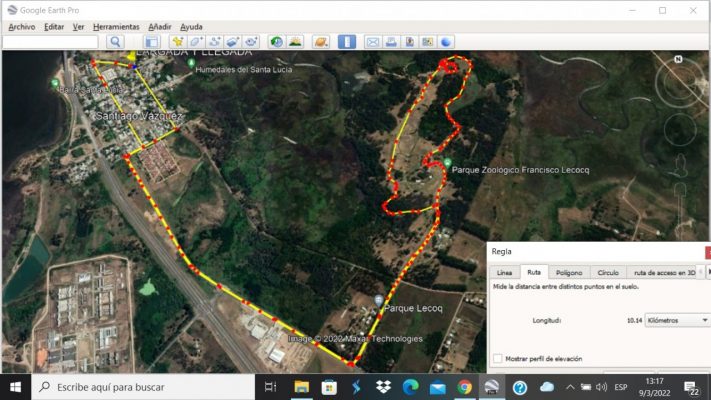
Task: Open Chrome from the taskbar
Action: click(x=464, y=387)
